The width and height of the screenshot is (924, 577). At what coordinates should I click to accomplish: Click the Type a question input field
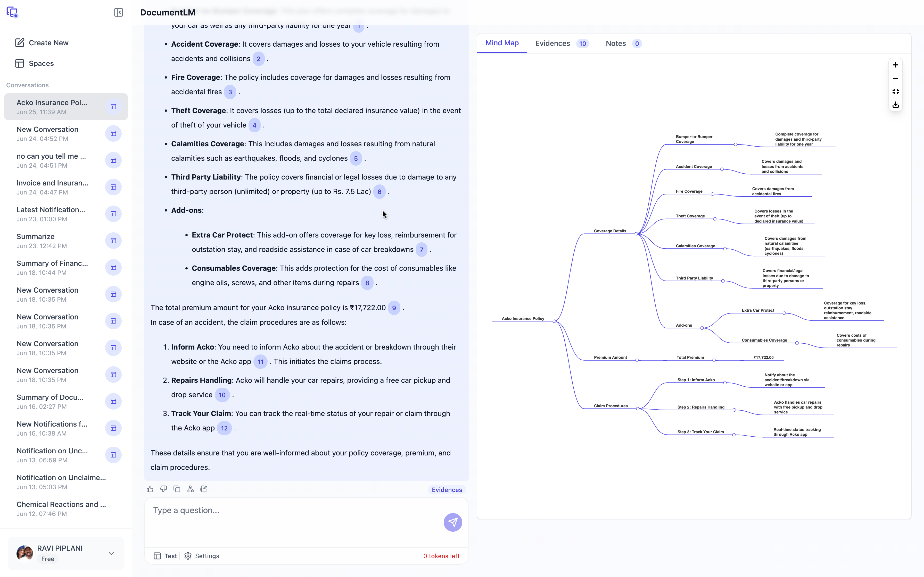coord(294,511)
